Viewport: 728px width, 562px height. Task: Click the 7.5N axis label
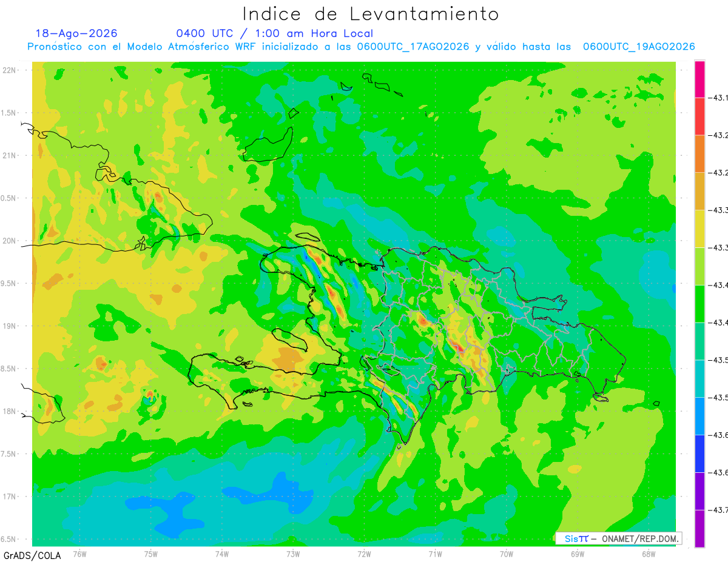[x=9, y=453]
